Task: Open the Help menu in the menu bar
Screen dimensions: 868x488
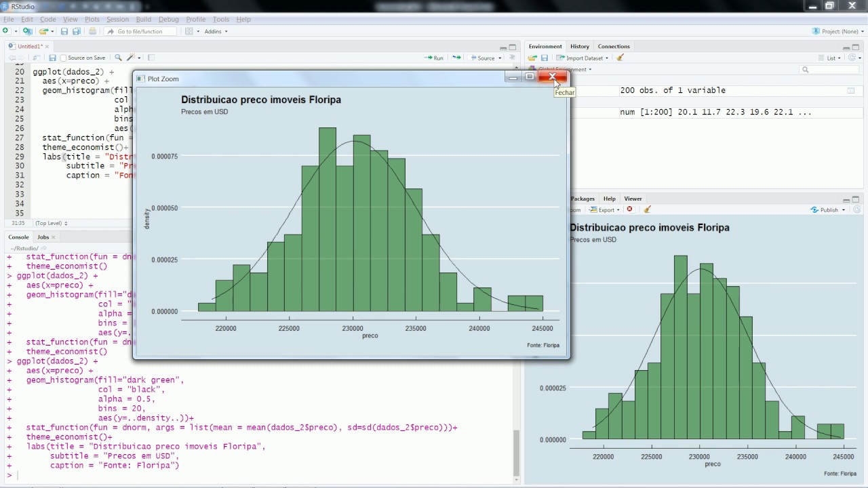Action: [x=243, y=19]
